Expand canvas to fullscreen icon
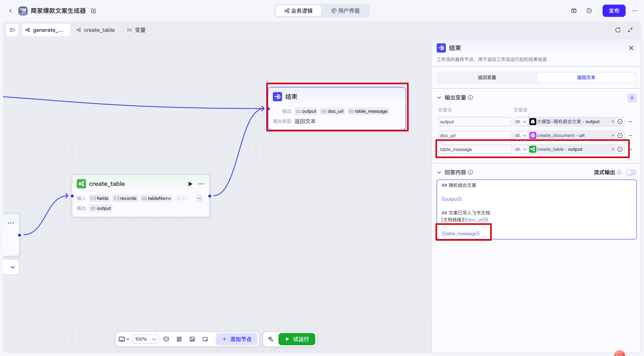The image size is (644, 356). (630, 30)
